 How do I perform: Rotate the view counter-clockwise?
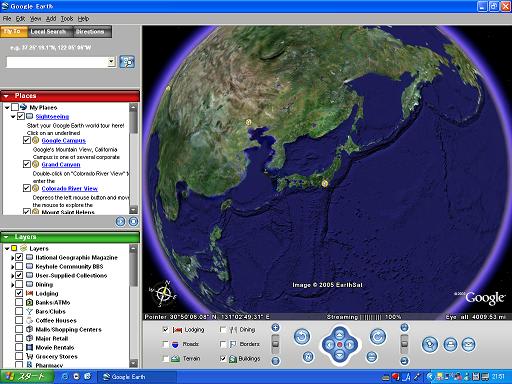(302, 336)
